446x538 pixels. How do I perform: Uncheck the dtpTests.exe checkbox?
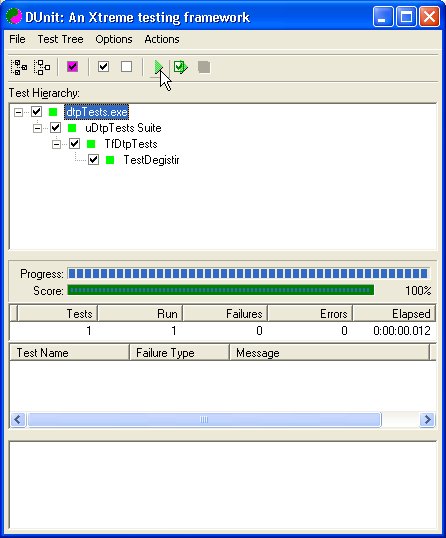36,112
